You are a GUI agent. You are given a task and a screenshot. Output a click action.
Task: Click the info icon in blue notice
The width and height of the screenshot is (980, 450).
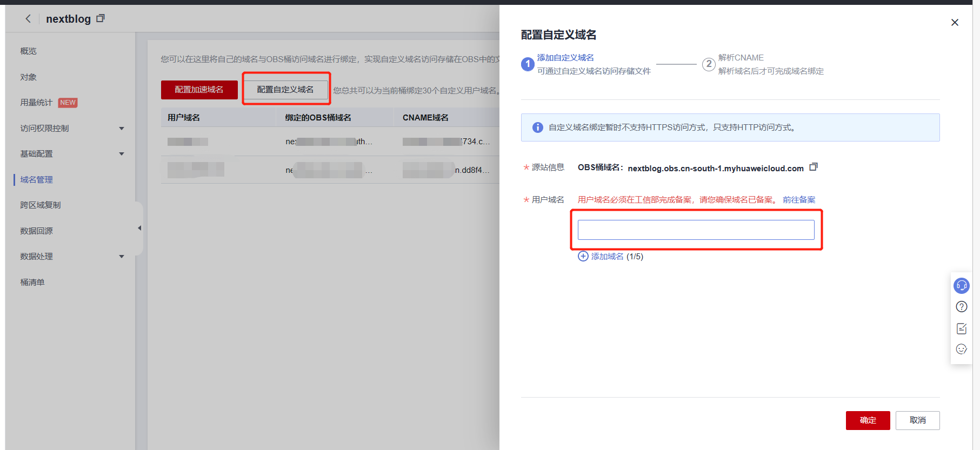(537, 127)
